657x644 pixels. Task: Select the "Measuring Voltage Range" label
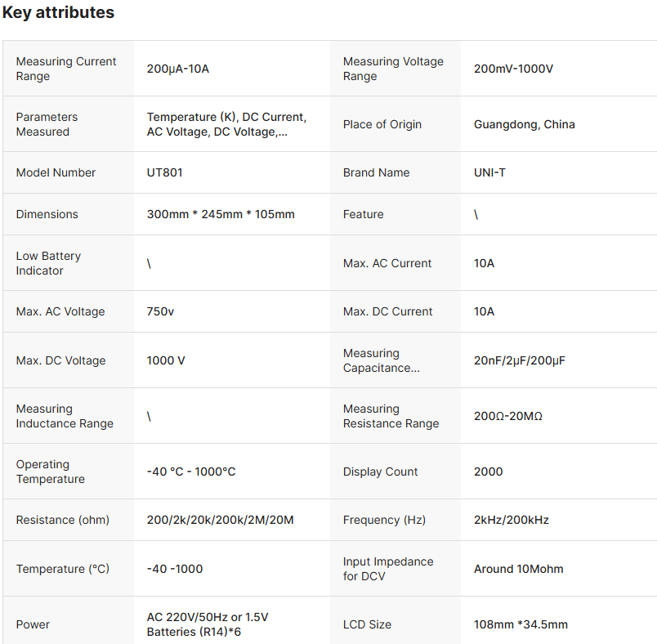click(x=393, y=69)
